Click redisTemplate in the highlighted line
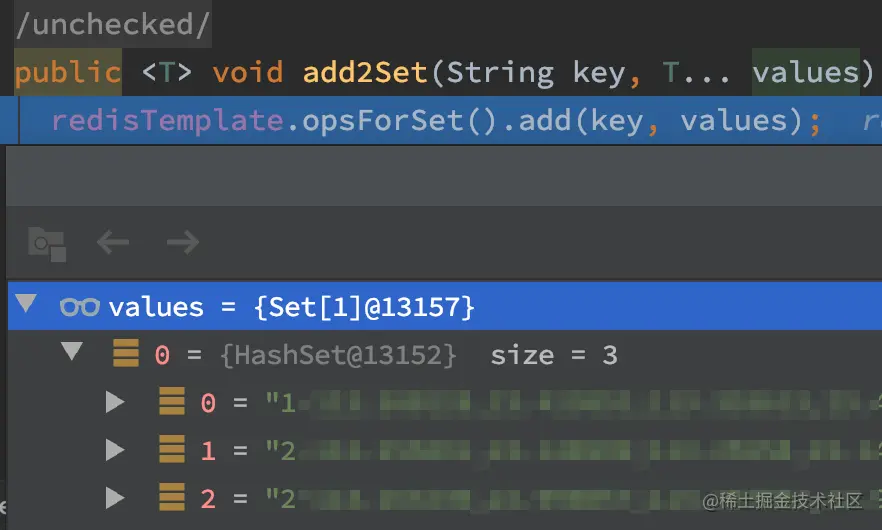Screen dimensions: 882x530 click(168, 121)
